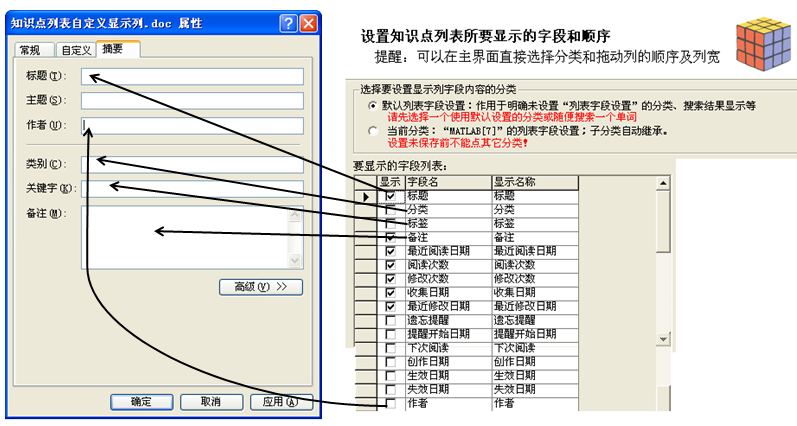
Task: Open the 自定义 tab
Action: click(76, 50)
